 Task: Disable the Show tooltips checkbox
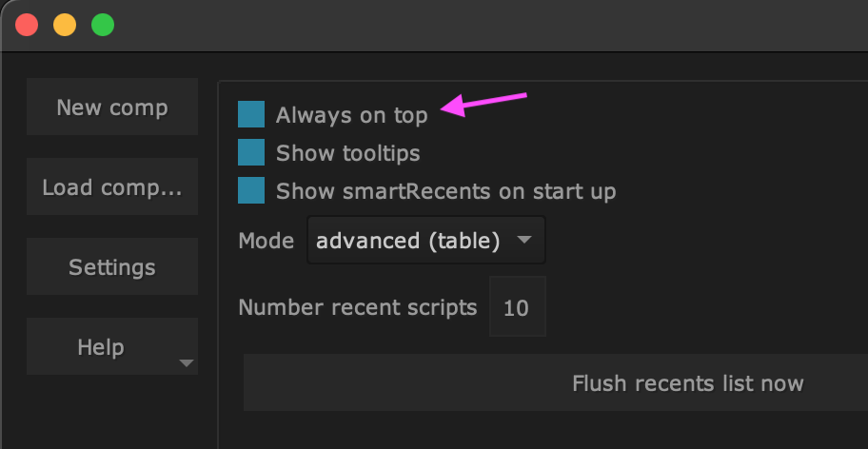pos(251,153)
